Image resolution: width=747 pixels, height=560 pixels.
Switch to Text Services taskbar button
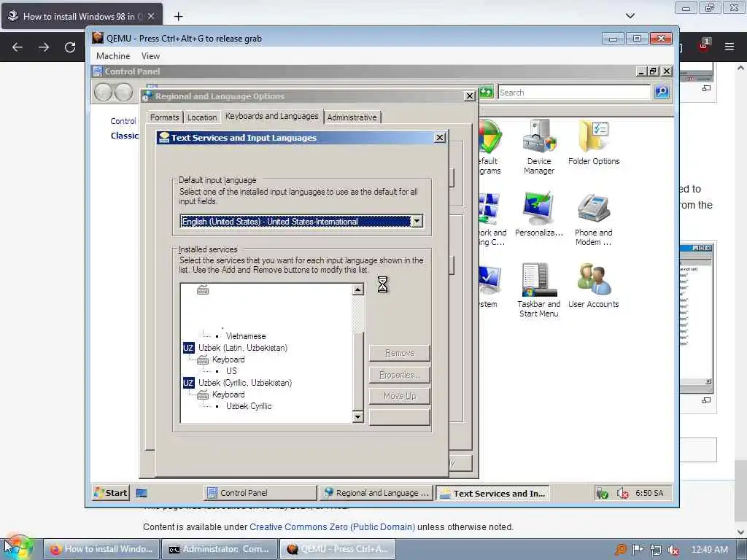click(x=492, y=494)
